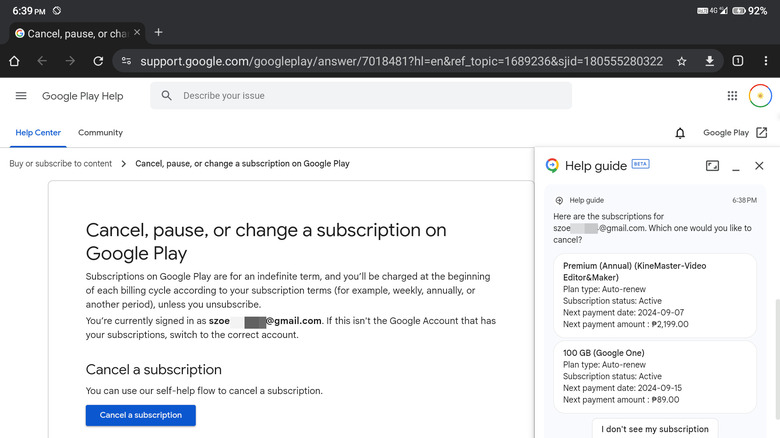Choose the KineMaster Premium Annual subscription card
Image resolution: width=780 pixels, height=438 pixels.
click(x=655, y=294)
